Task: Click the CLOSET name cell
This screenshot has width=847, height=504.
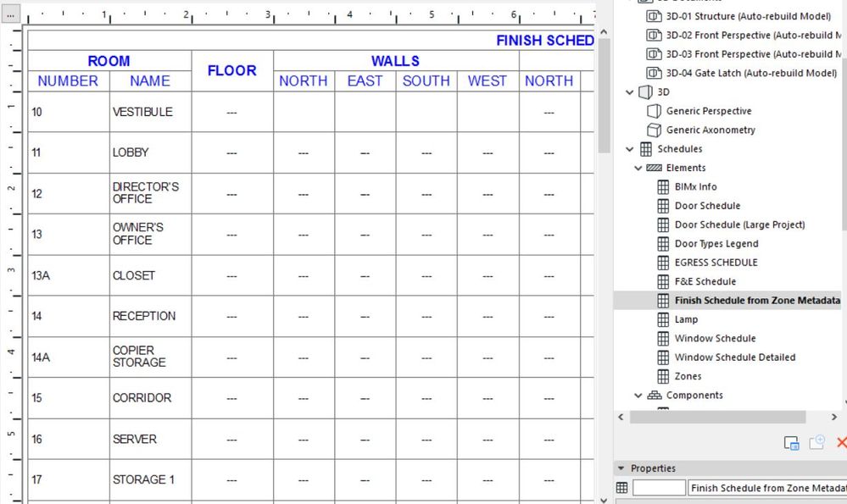Action: [150, 275]
